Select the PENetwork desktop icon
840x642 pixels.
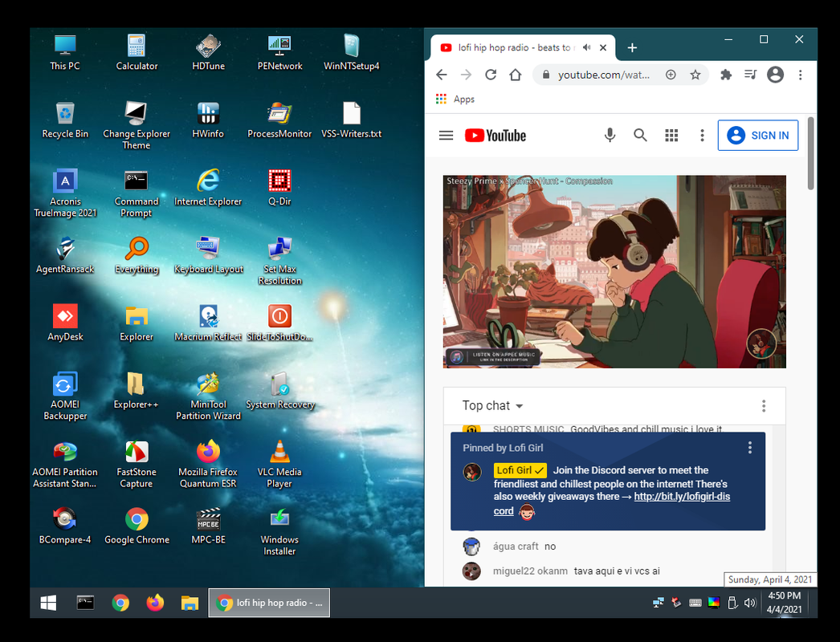[279, 52]
